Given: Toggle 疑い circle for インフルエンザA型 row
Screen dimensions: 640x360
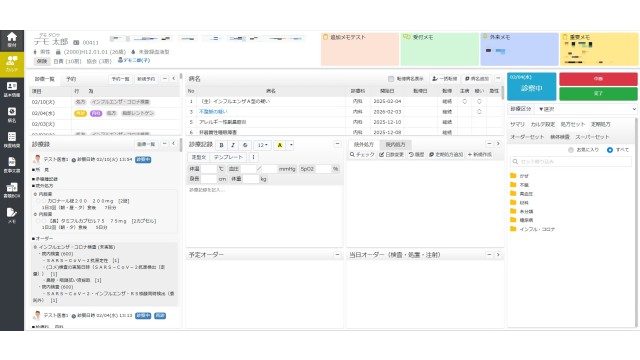Looking at the screenshot, I should pos(479,101).
